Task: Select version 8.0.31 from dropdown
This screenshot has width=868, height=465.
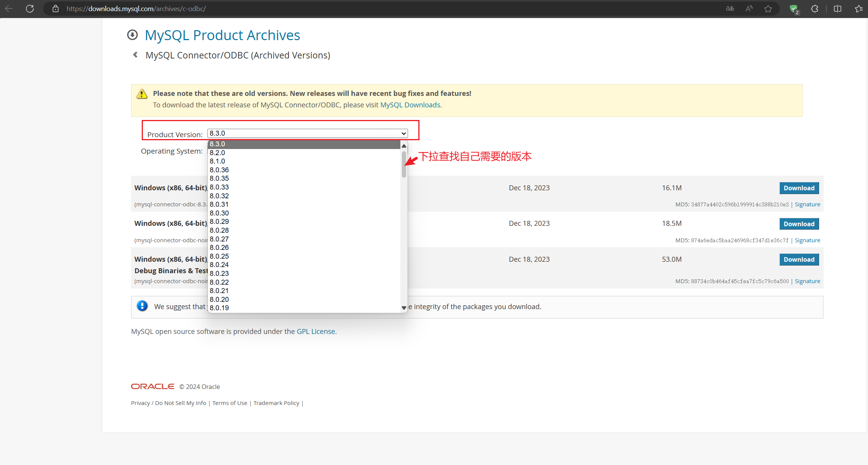Action: 220,204
